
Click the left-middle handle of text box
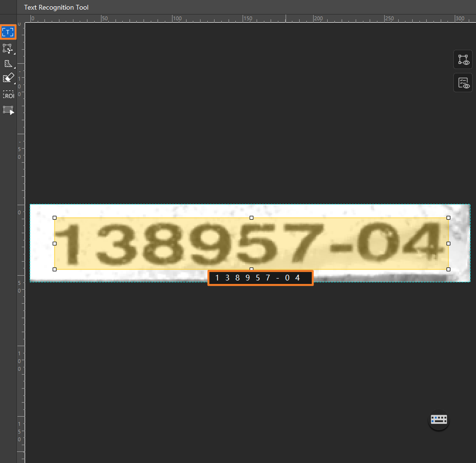coord(55,243)
